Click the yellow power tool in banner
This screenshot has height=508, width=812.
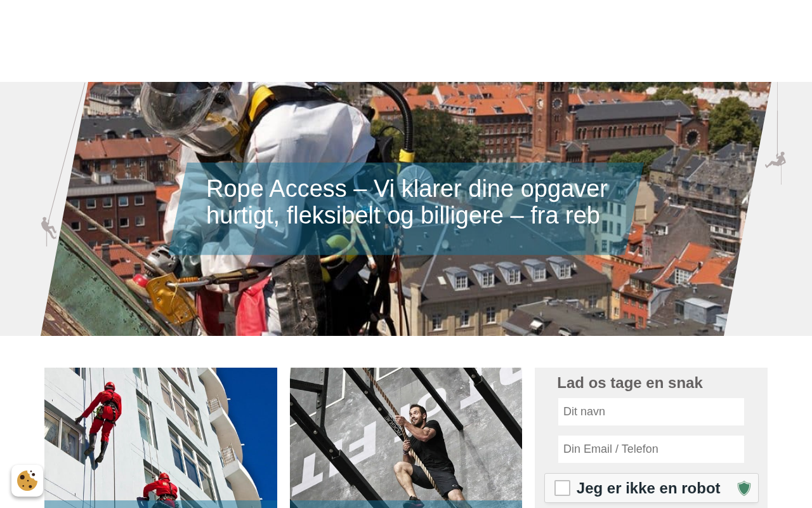click(x=170, y=296)
